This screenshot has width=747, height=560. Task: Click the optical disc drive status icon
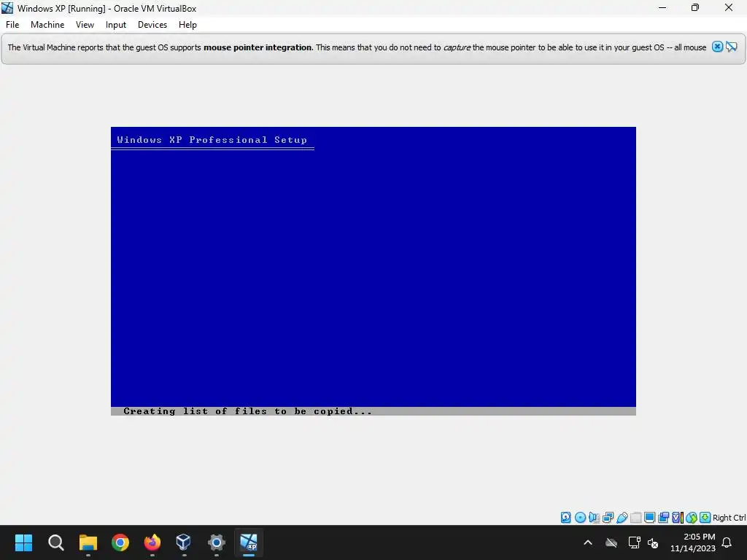pyautogui.click(x=580, y=518)
